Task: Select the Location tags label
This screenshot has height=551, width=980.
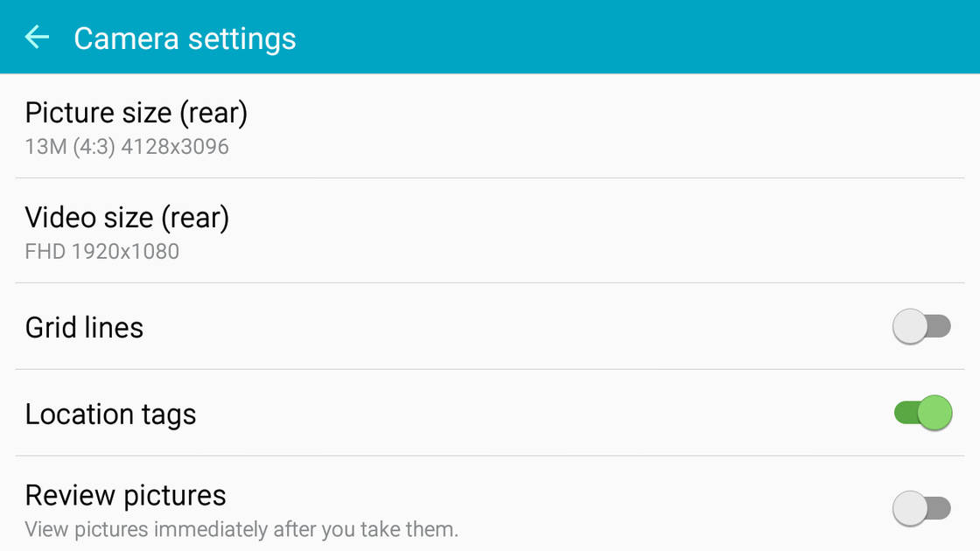Action: coord(110,415)
